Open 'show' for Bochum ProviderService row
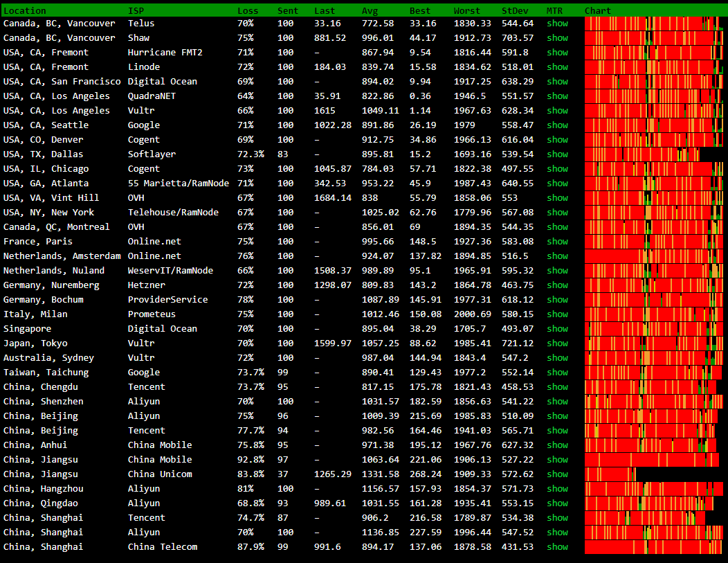This screenshot has width=728, height=563. [557, 300]
